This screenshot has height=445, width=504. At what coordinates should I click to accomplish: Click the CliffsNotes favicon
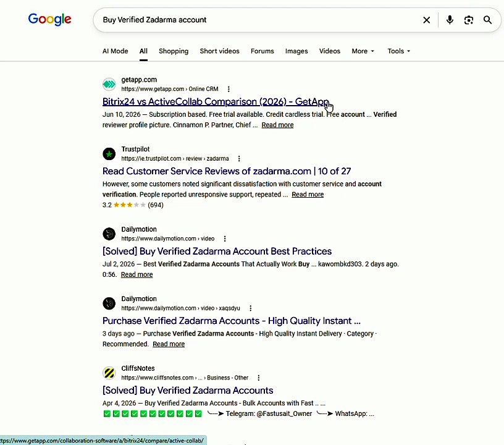click(109, 373)
